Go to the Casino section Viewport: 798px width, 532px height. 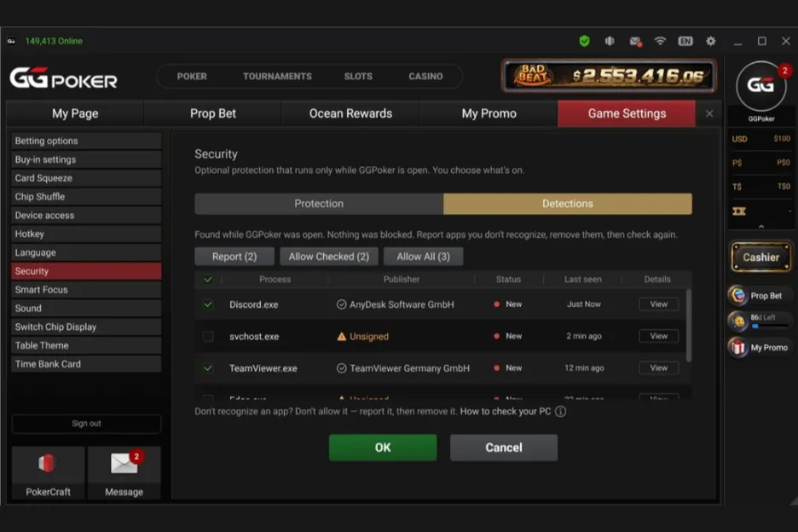pos(425,77)
